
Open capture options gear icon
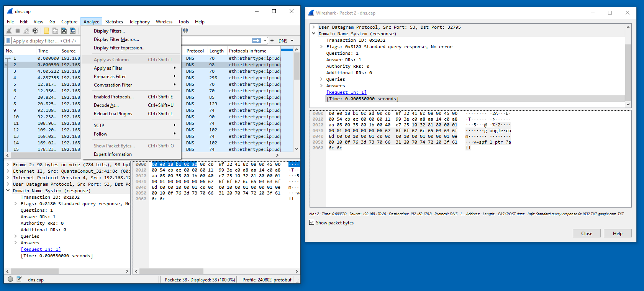coord(35,31)
